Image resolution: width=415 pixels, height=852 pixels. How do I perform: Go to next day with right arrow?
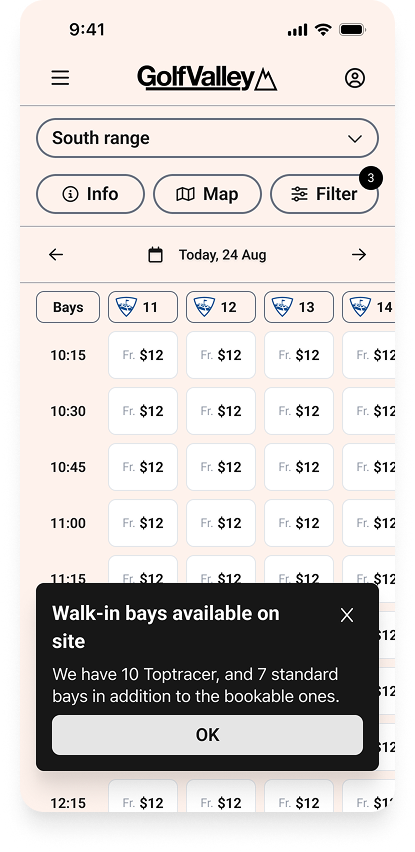pos(359,254)
